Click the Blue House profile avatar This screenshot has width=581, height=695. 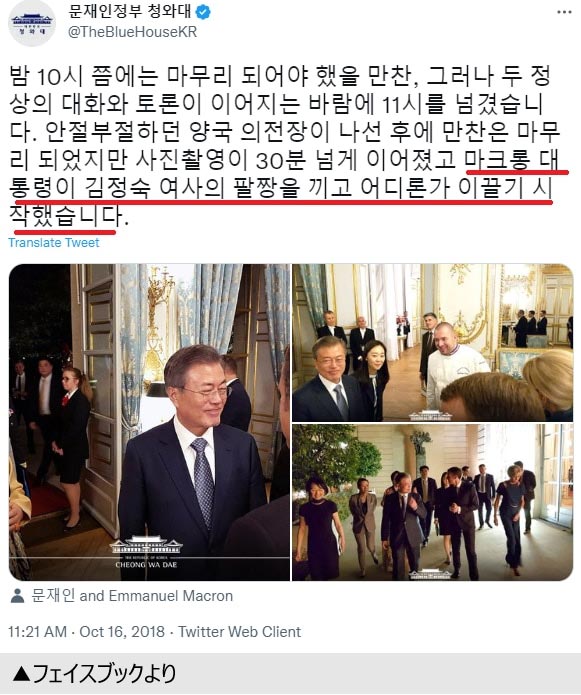[32, 23]
